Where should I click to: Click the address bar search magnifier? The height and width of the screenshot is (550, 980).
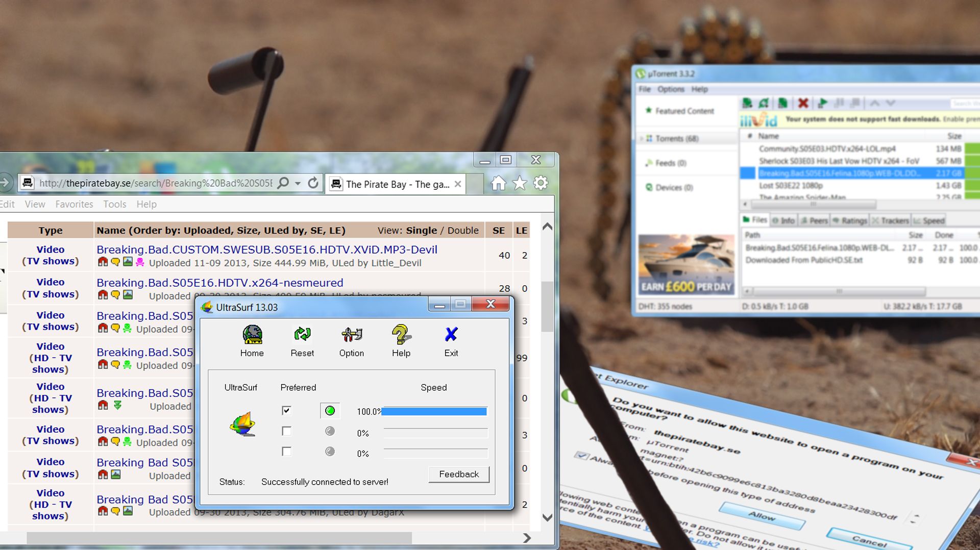point(283,183)
